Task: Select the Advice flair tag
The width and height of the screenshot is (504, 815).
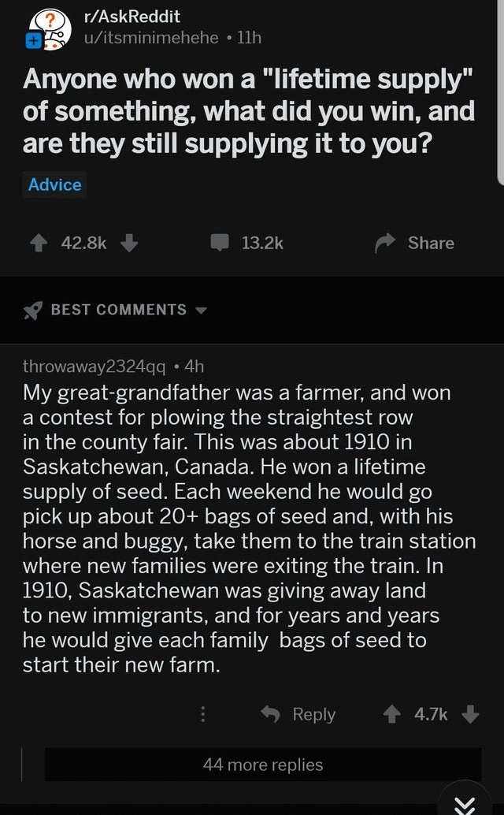Action: (54, 184)
